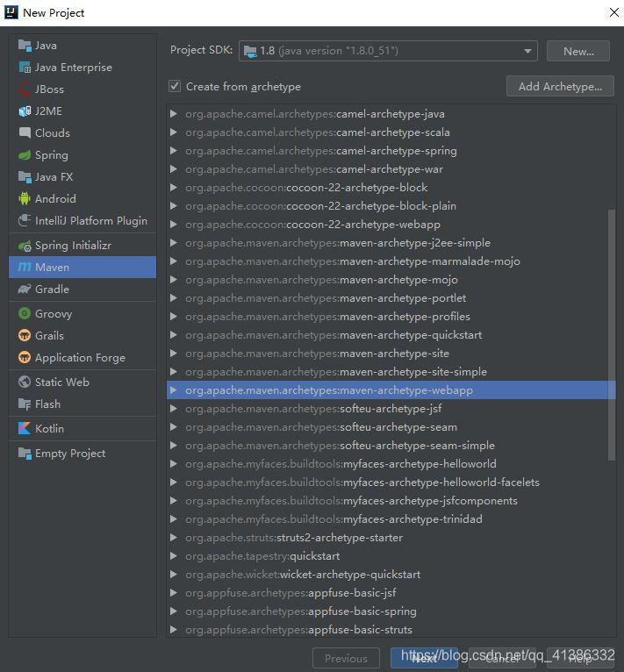Select myfaces-archetype-jsfcomponents row
The image size is (624, 672).
[x=391, y=501]
